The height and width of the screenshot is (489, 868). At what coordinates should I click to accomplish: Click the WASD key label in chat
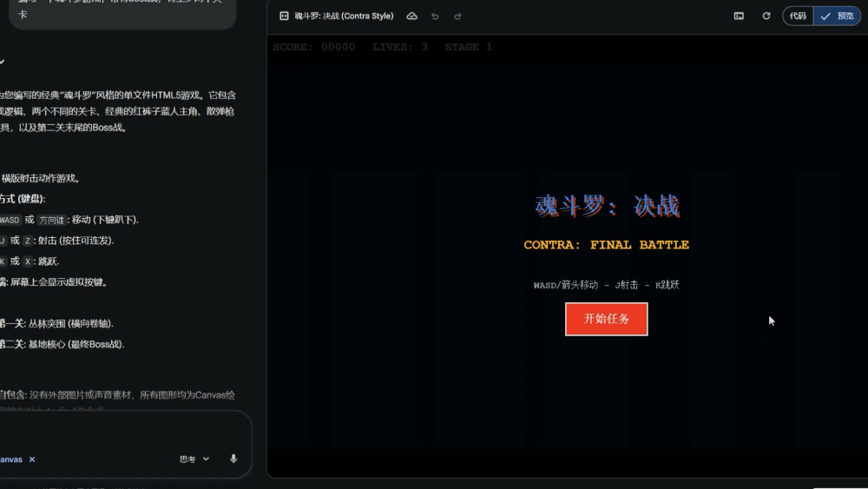click(10, 220)
